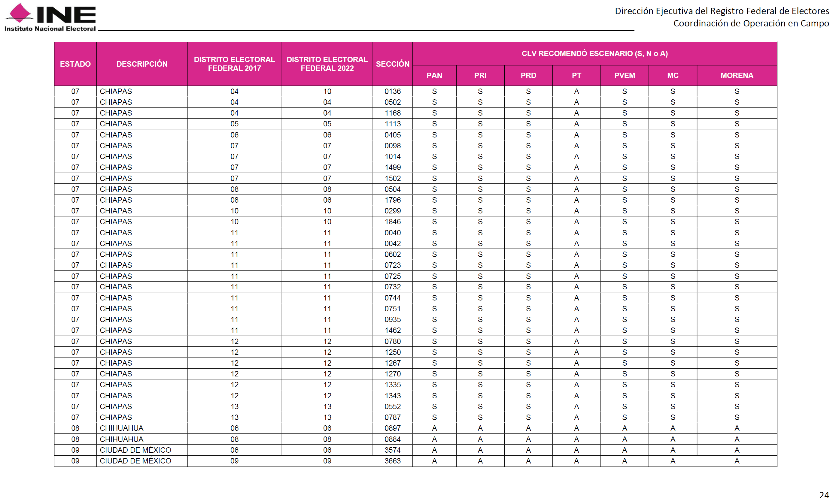Click the MORENA column header
The image size is (833, 504).
737,75
